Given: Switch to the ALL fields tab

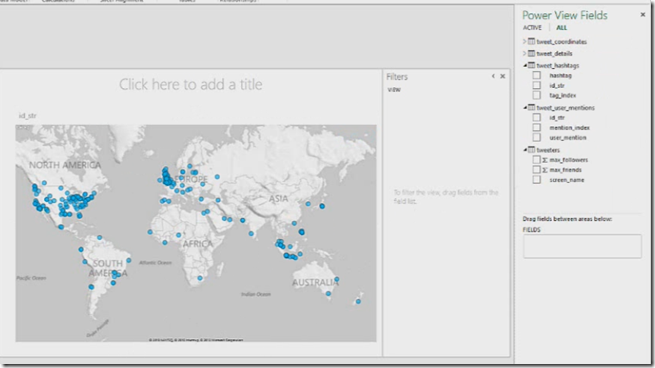Looking at the screenshot, I should coord(561,28).
